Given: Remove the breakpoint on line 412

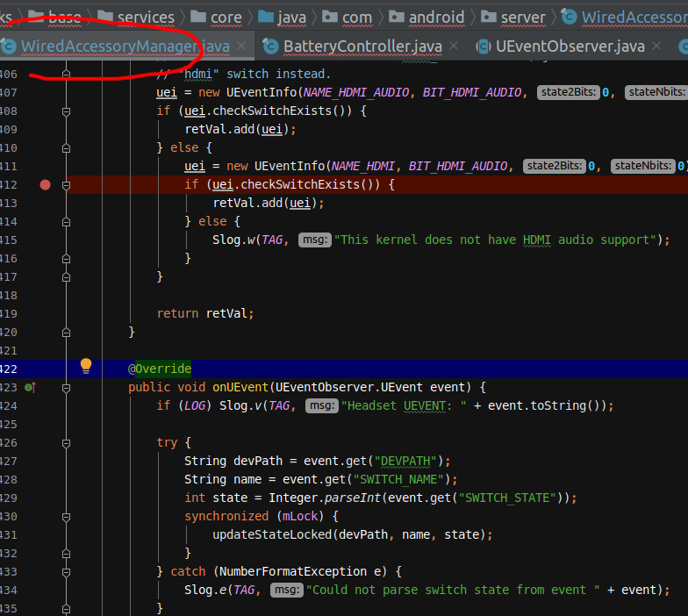Looking at the screenshot, I should coord(46,184).
